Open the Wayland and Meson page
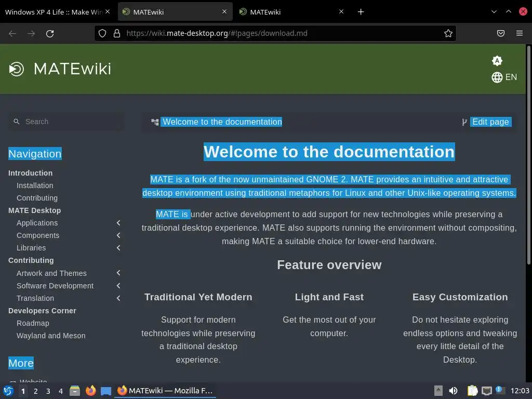Viewport: 532px width, 399px height. click(x=51, y=336)
